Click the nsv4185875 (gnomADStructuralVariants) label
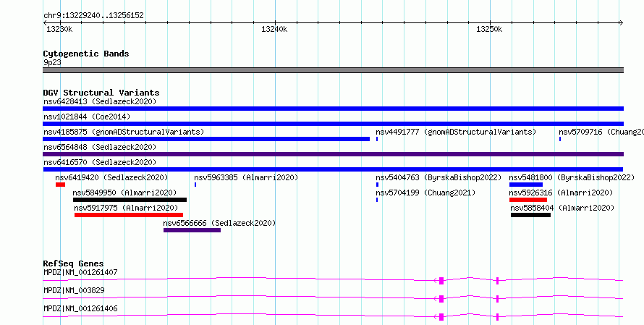This screenshot has width=644, height=325. pyautogui.click(x=124, y=132)
